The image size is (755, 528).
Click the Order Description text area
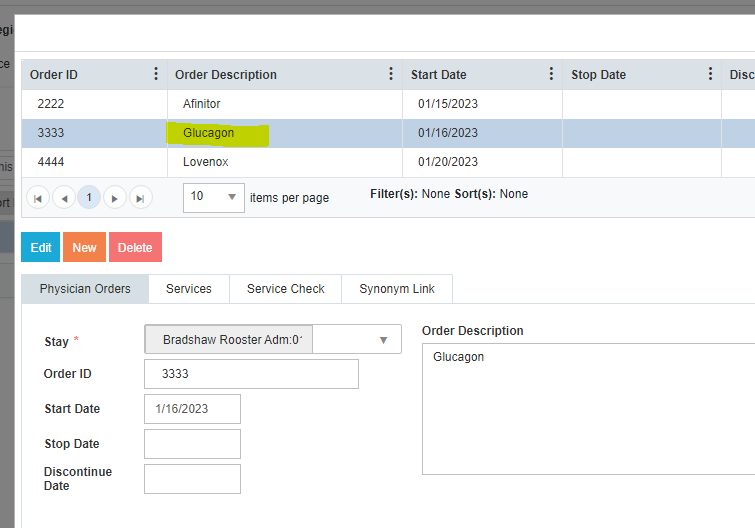pyautogui.click(x=588, y=409)
